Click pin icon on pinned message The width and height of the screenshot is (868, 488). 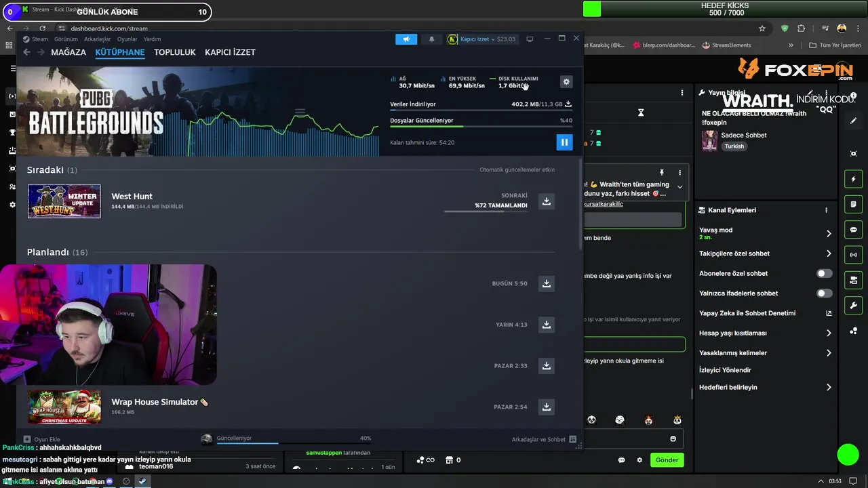tap(662, 172)
